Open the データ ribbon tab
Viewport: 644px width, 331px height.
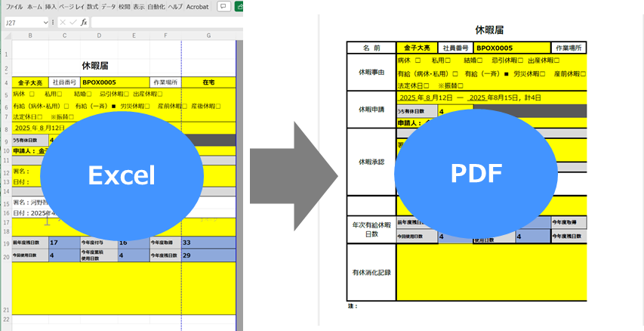tap(109, 7)
